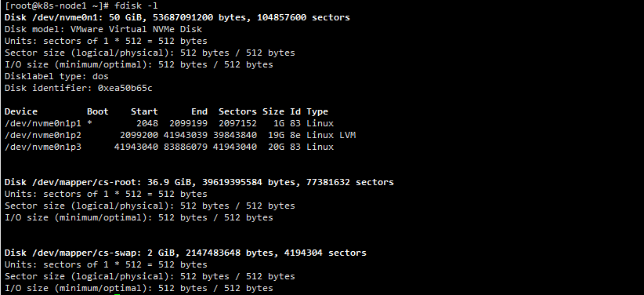Screen dimensions: 644x295
Task: Click the '1G' size value
Action: tap(278, 123)
